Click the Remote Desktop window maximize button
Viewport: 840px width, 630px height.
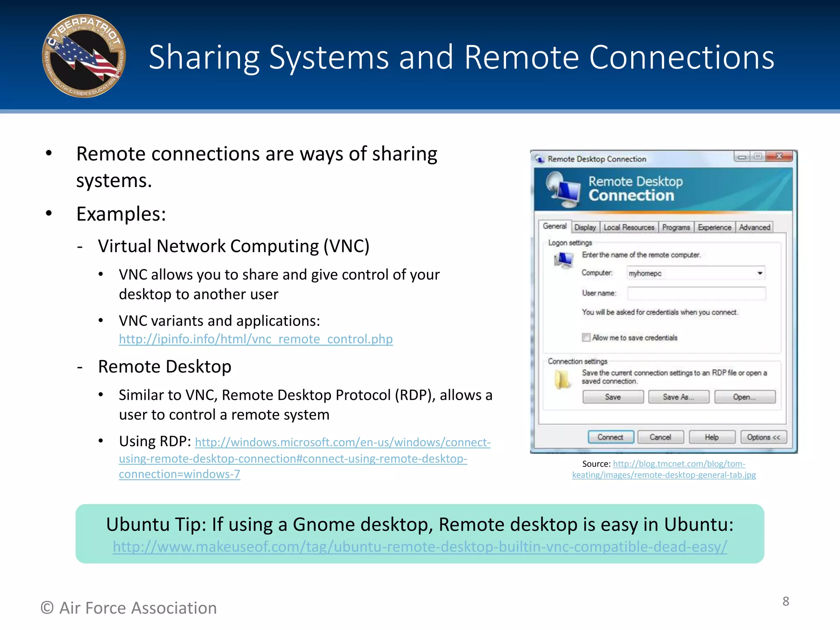758,157
